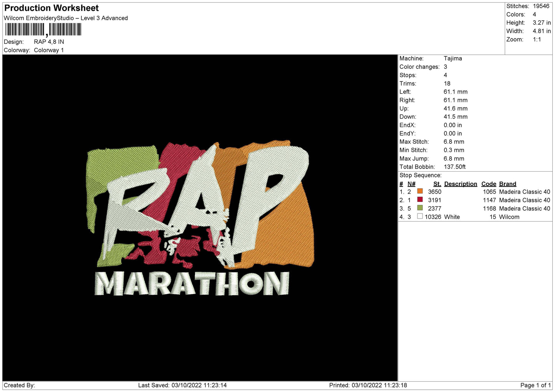
Task: Click the green color swatch in stop 3
Action: click(x=420, y=208)
